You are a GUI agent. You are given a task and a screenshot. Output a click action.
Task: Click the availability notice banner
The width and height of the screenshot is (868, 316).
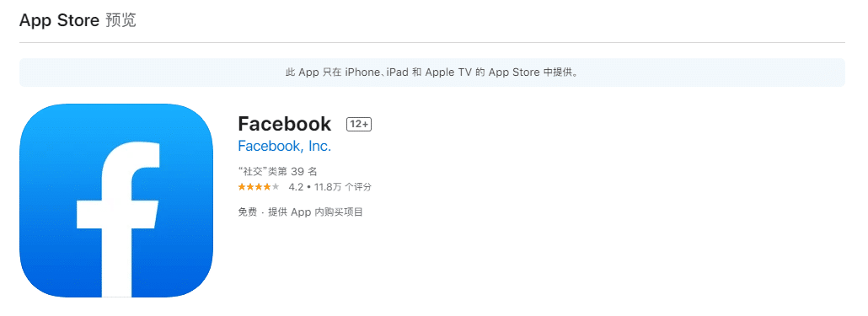(x=432, y=72)
